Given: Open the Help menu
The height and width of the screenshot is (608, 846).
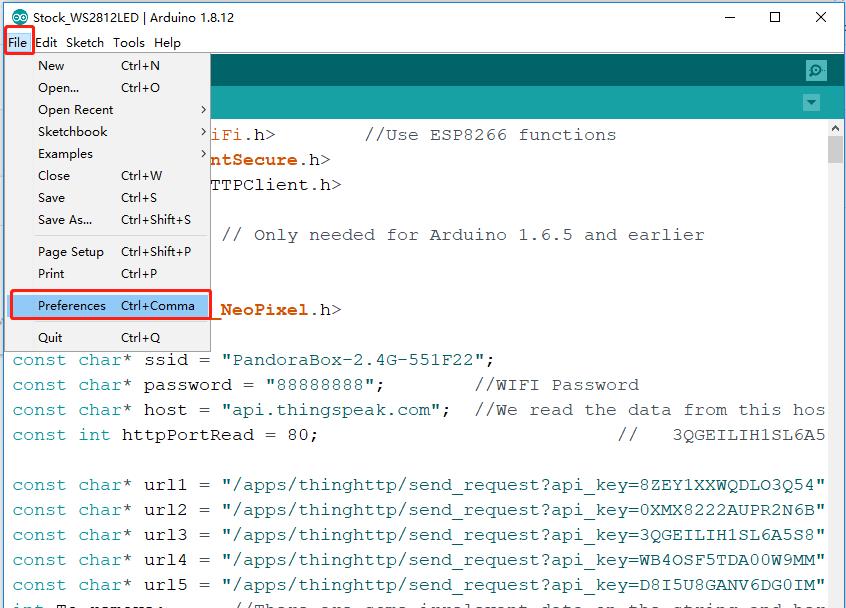Looking at the screenshot, I should [x=168, y=43].
